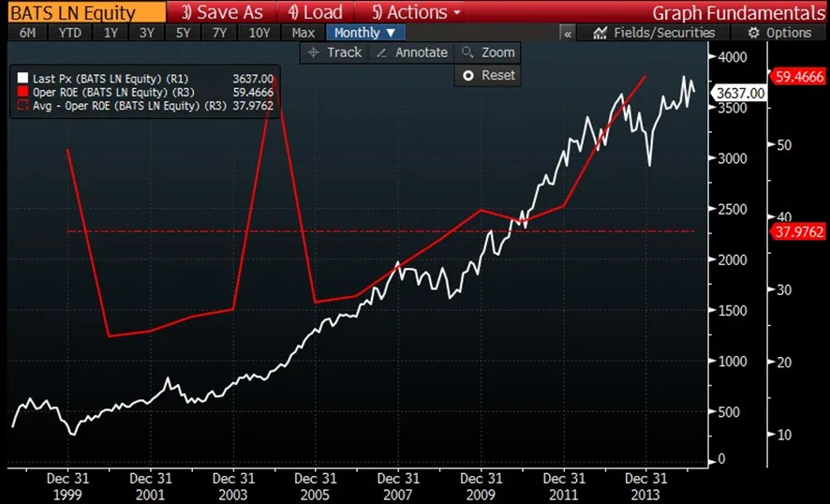Click the Zoom magnifier icon

[466, 53]
